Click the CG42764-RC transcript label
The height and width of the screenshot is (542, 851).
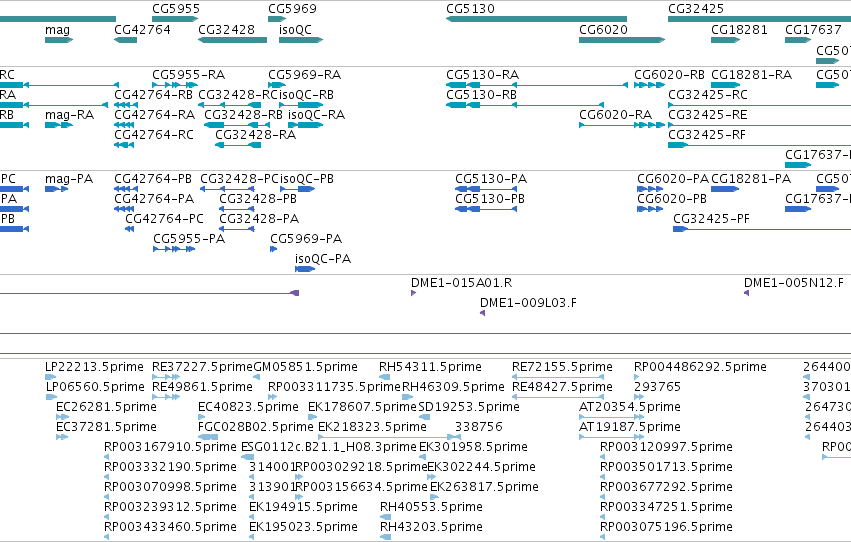click(154, 135)
